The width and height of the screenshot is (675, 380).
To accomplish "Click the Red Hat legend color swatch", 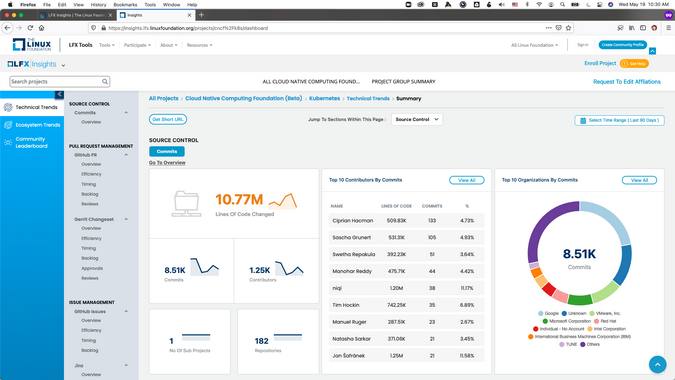I will (597, 321).
